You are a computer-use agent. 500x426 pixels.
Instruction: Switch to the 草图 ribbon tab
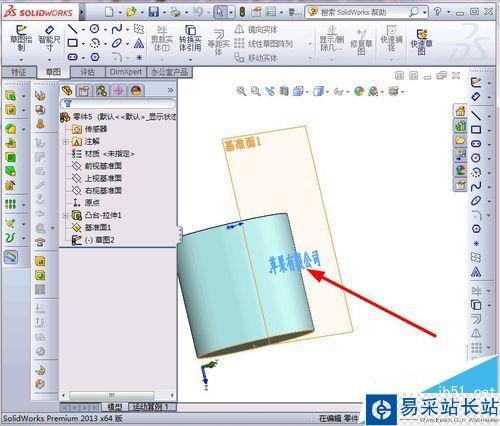point(53,72)
